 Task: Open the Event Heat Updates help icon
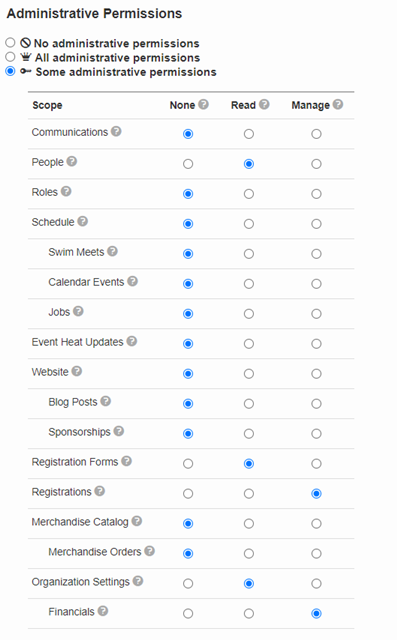[132, 341]
